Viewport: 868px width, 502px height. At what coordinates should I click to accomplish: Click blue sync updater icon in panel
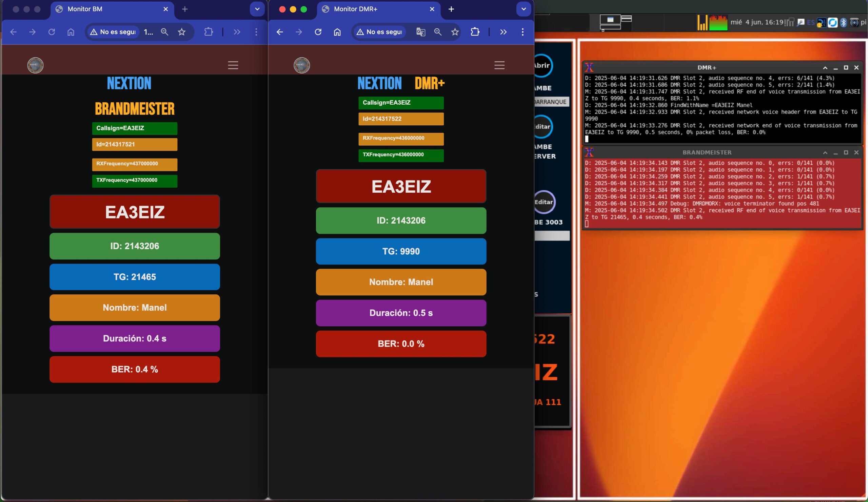click(832, 22)
